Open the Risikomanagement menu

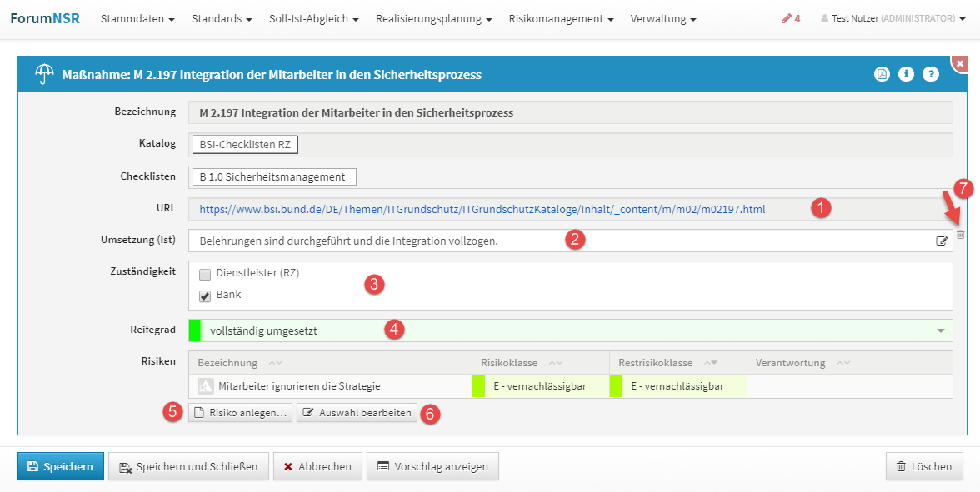point(561,18)
